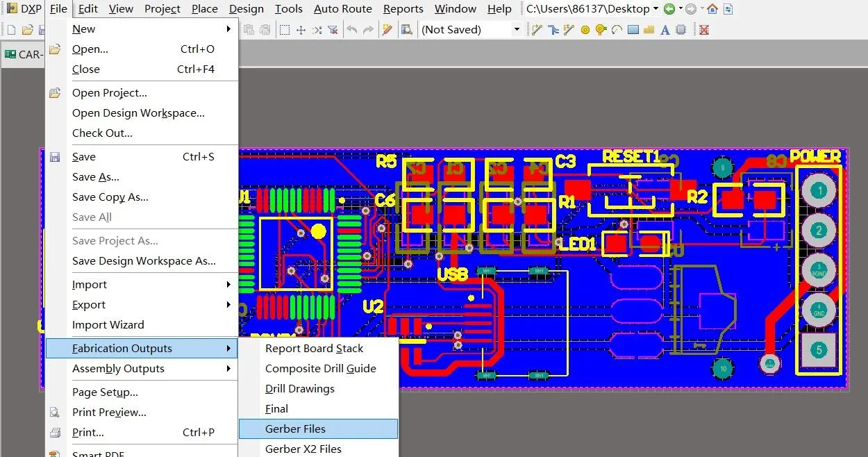Choose Save Copy As... entry

click(142, 197)
